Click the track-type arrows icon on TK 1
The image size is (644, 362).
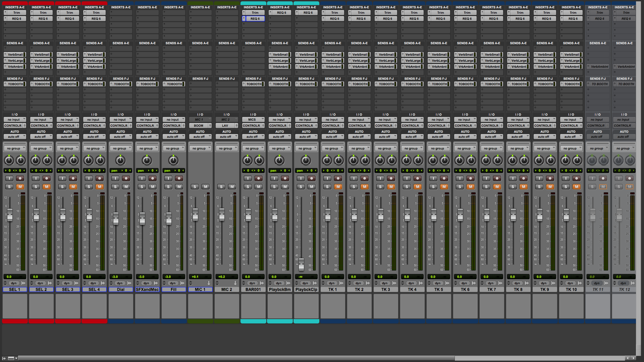coord(323,283)
